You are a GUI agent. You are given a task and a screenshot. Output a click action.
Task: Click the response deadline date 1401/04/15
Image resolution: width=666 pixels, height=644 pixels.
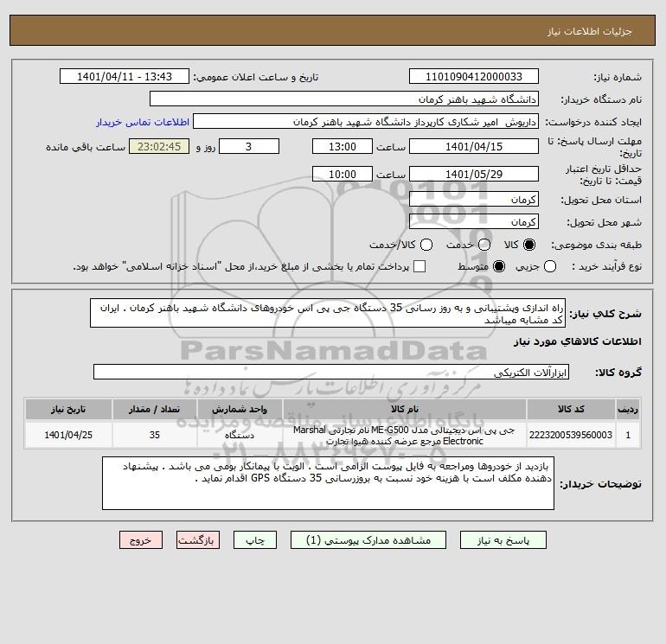pyautogui.click(x=474, y=146)
